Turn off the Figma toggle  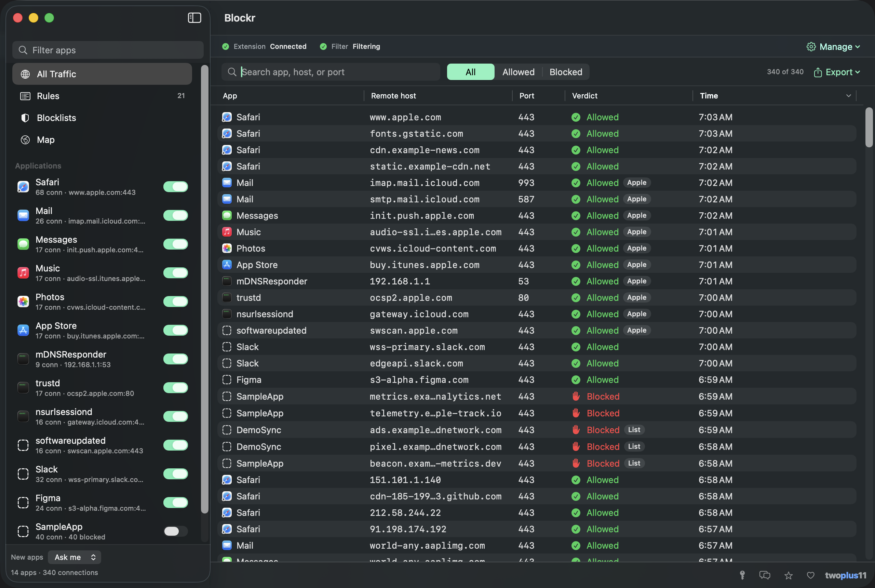(x=175, y=503)
